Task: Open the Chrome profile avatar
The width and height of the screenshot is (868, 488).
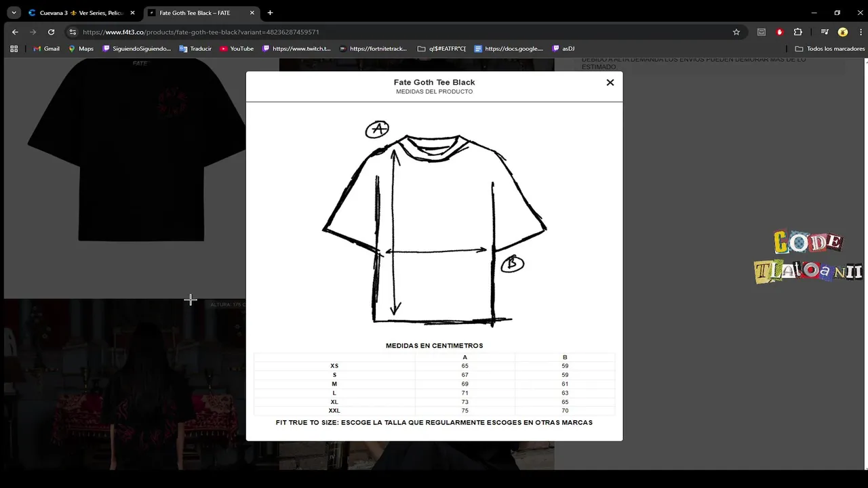Action: coord(843,32)
